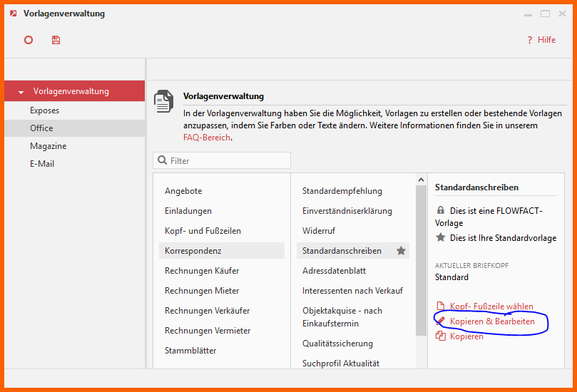This screenshot has height=392, width=577.
Task: Click the Kopf- Fußzeile wählen link
Action: (x=491, y=306)
